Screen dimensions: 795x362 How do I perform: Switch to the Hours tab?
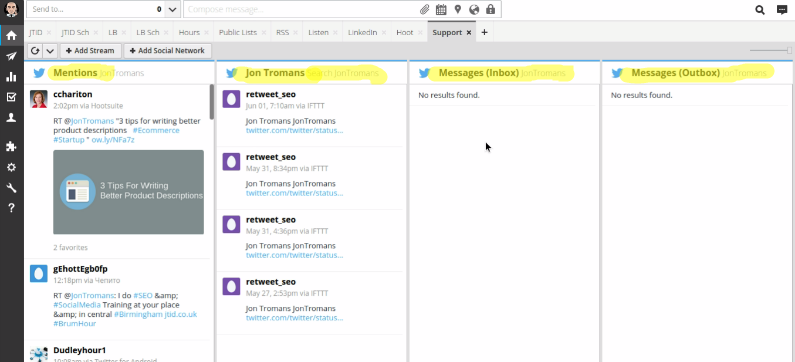[x=189, y=32]
